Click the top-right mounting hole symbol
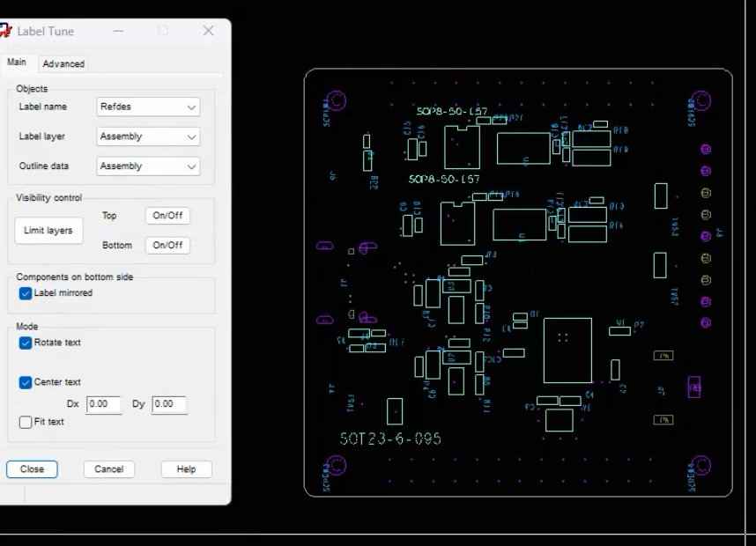This screenshot has height=546, width=756. point(701,100)
